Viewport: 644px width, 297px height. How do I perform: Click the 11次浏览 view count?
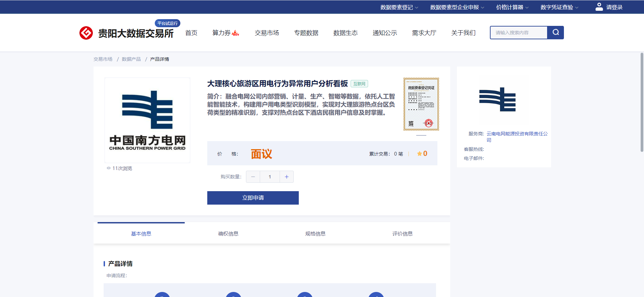click(122, 168)
